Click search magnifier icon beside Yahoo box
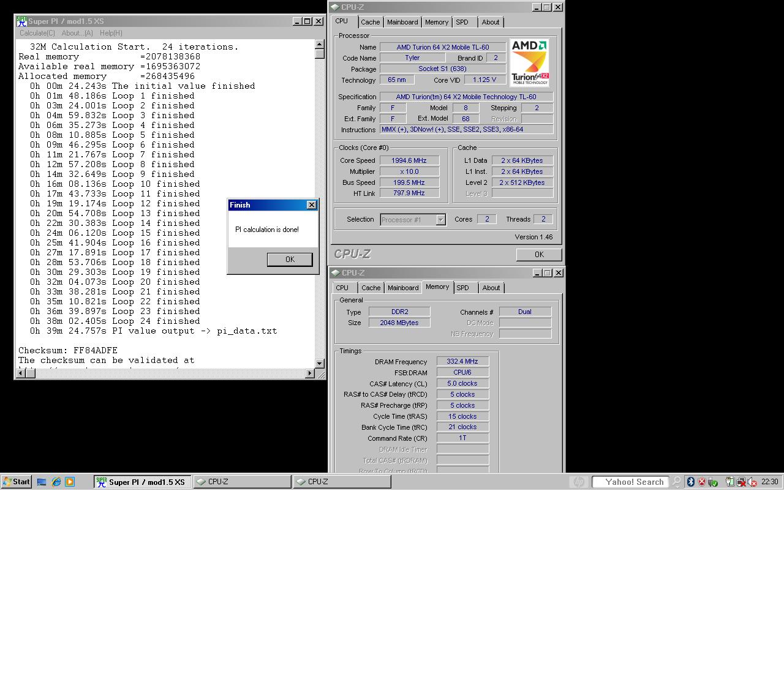The image size is (784, 693). [x=676, y=482]
